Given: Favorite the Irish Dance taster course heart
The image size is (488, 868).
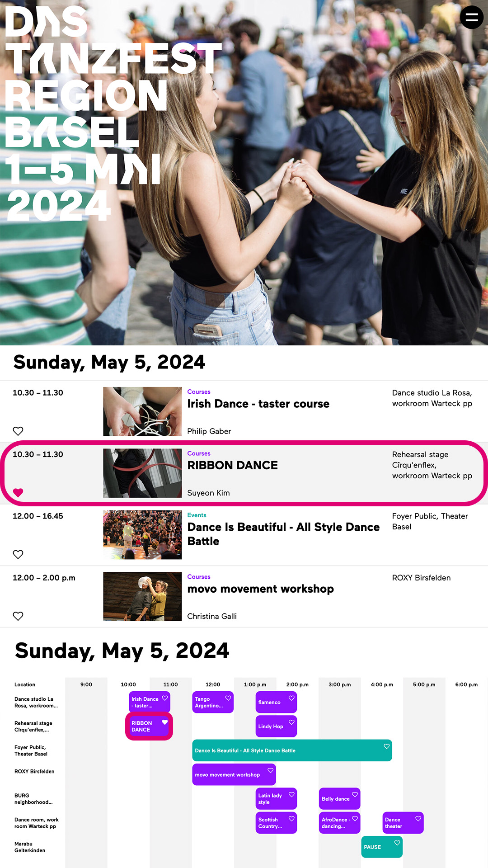Looking at the screenshot, I should point(18,431).
